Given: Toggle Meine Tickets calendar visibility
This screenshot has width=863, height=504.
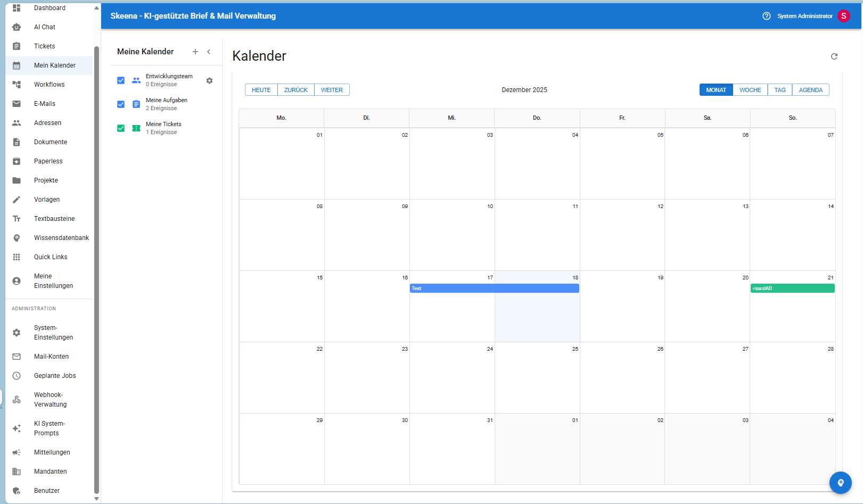Looking at the screenshot, I should click(x=121, y=128).
